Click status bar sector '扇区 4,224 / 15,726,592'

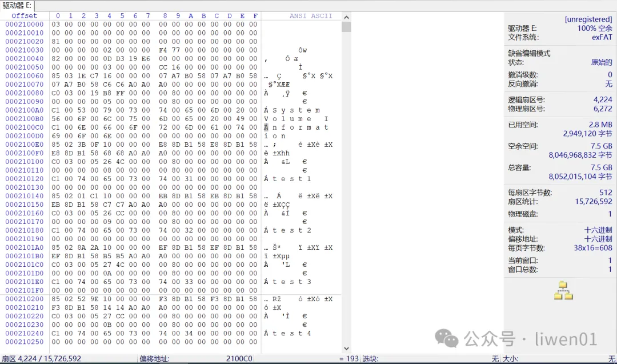(x=41, y=359)
